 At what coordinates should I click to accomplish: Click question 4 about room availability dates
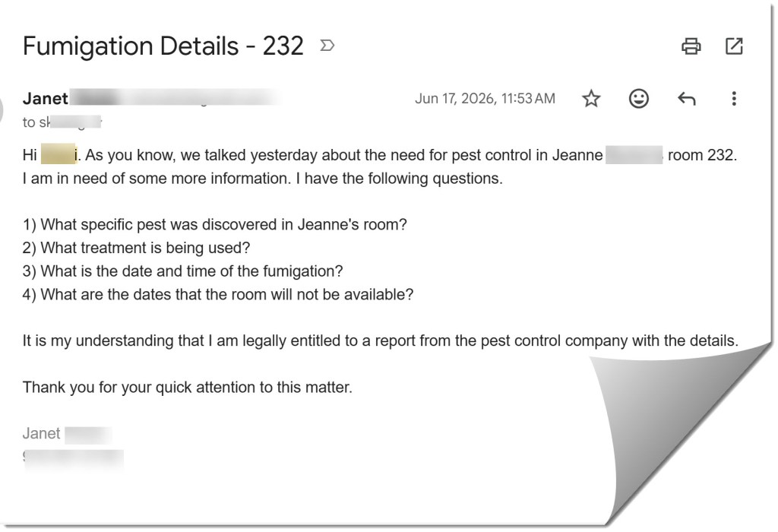[218, 294]
